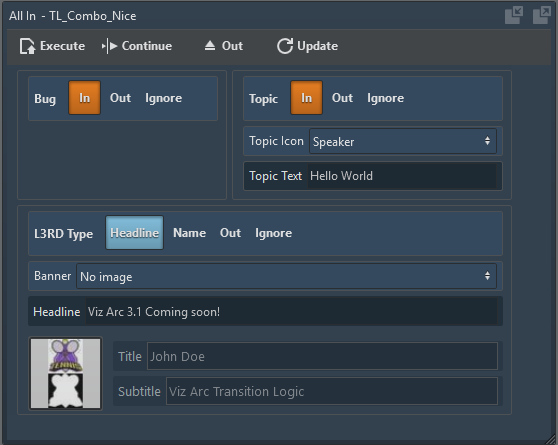558x445 pixels.
Task: Click the Banner dropdown arrow stepper
Action: (x=487, y=276)
